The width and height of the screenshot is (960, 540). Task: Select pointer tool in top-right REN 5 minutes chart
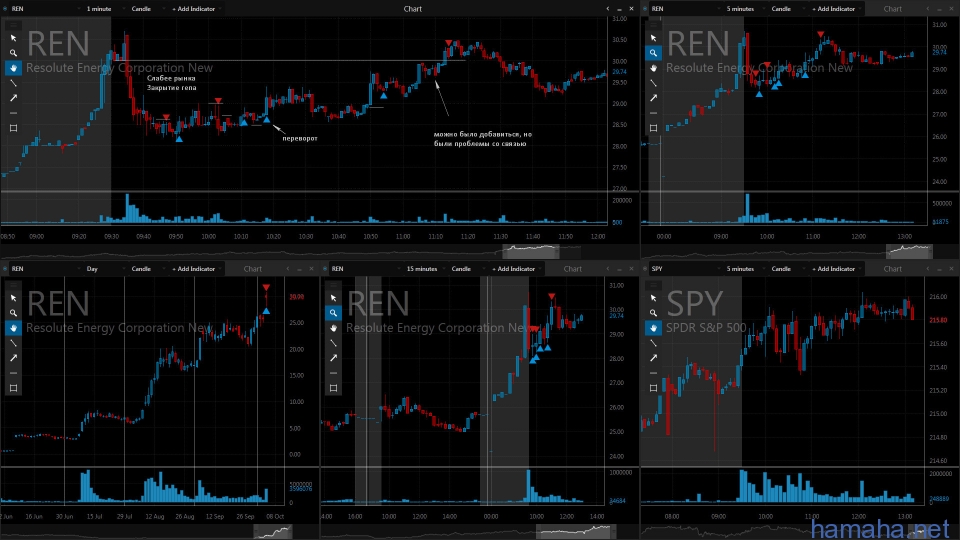(653, 38)
